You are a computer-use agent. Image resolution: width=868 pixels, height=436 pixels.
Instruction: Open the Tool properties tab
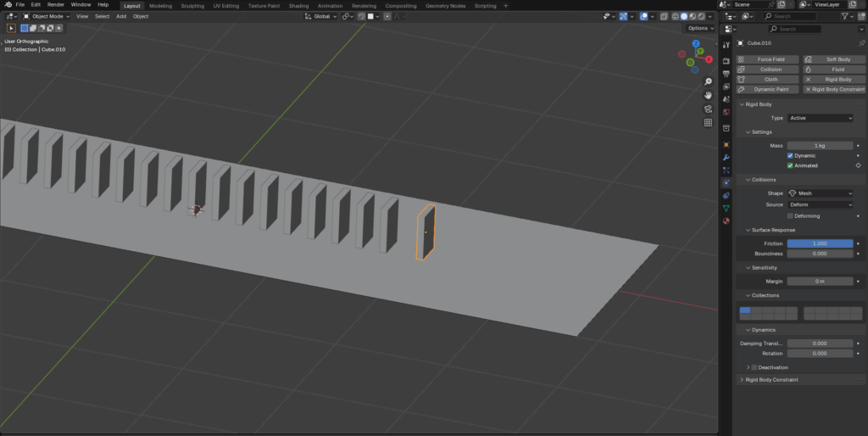point(726,45)
